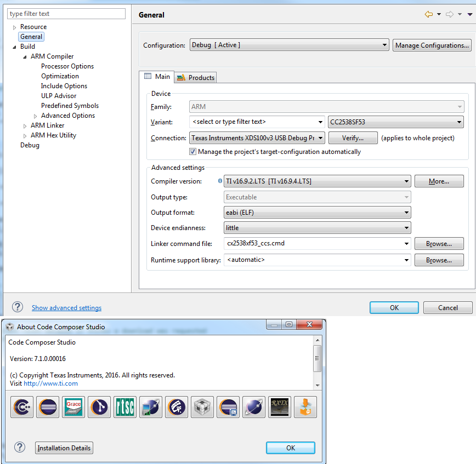Click the help icon in About dialog
Screen dimensions: 476x464
20,447
